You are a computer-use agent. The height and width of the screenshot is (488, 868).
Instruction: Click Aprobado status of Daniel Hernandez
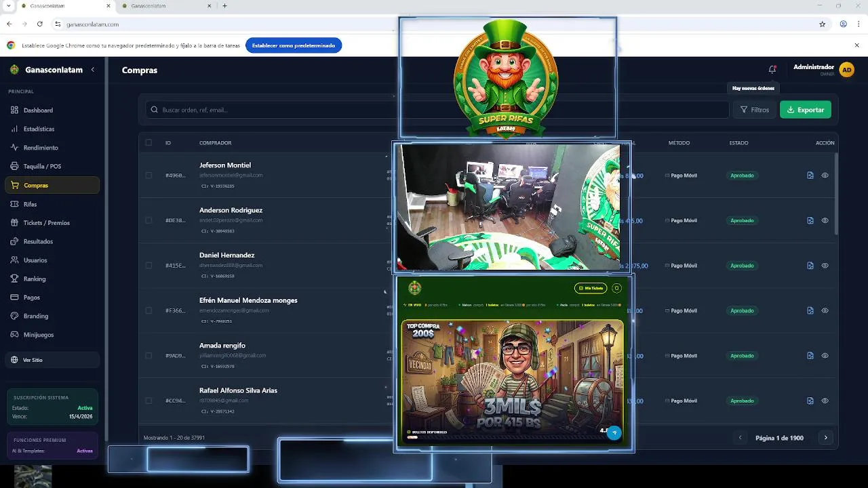[742, 266]
